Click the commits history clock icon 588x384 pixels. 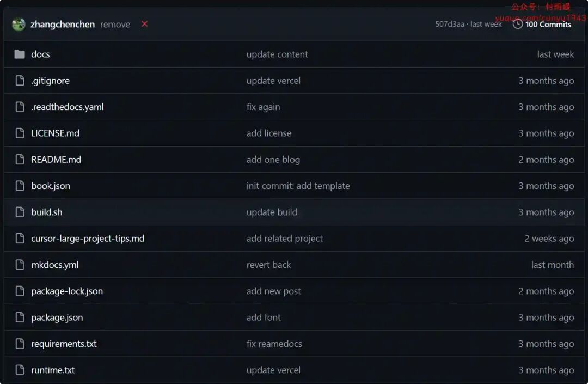(517, 24)
